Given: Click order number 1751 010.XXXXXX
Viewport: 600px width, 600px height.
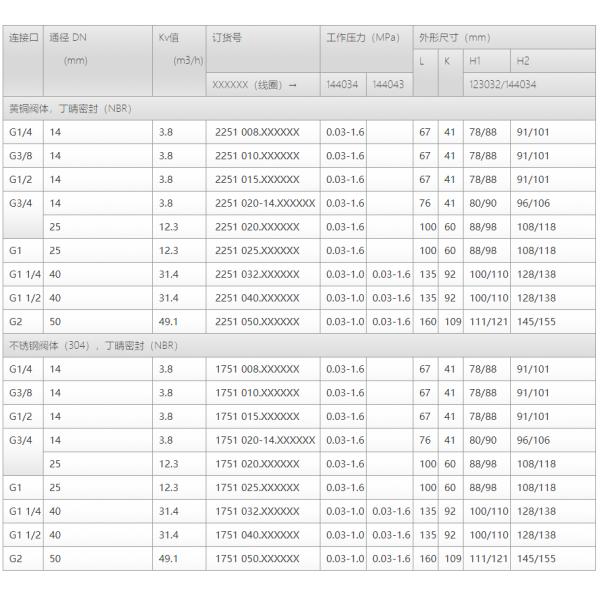Looking at the screenshot, I should point(257,393).
